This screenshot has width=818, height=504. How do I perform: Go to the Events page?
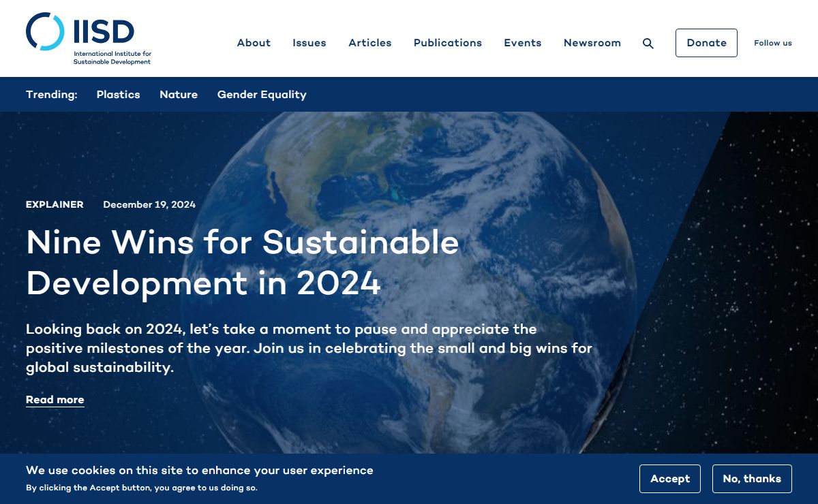(523, 43)
